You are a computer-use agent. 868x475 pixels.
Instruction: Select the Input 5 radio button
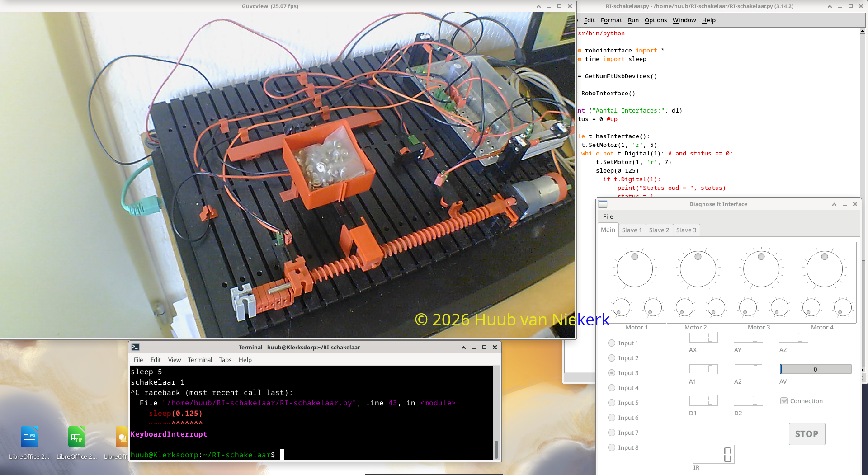click(612, 403)
